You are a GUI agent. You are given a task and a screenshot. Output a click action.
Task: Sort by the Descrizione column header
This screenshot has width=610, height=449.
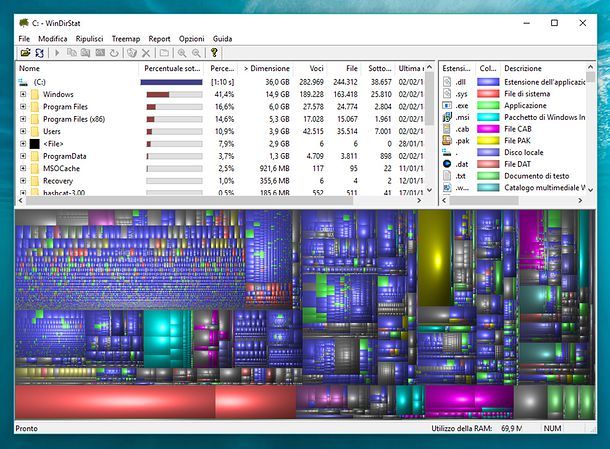coord(545,68)
